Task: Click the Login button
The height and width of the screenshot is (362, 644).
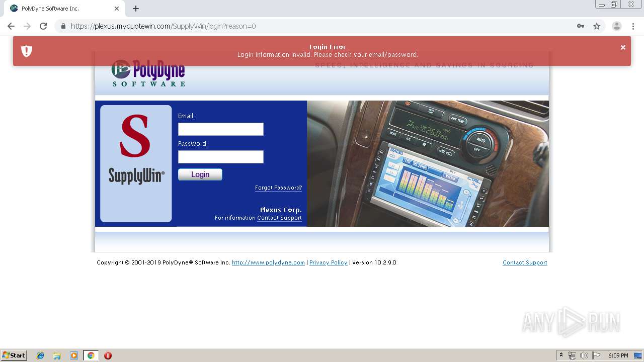Action: tap(200, 174)
